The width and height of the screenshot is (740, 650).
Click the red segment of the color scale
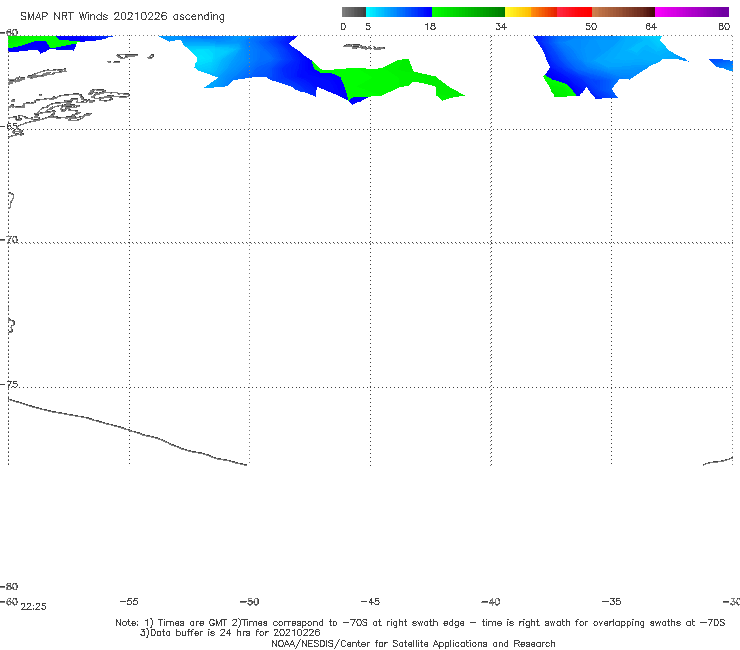(x=574, y=12)
